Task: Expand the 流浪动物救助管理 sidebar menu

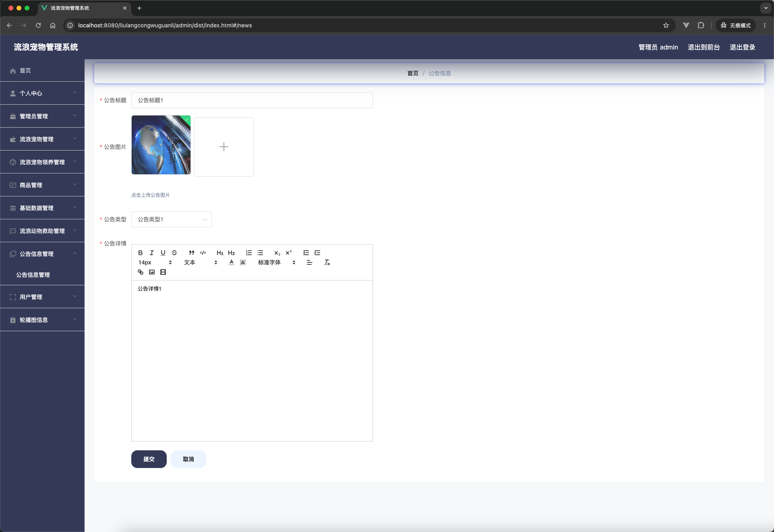Action: point(42,231)
